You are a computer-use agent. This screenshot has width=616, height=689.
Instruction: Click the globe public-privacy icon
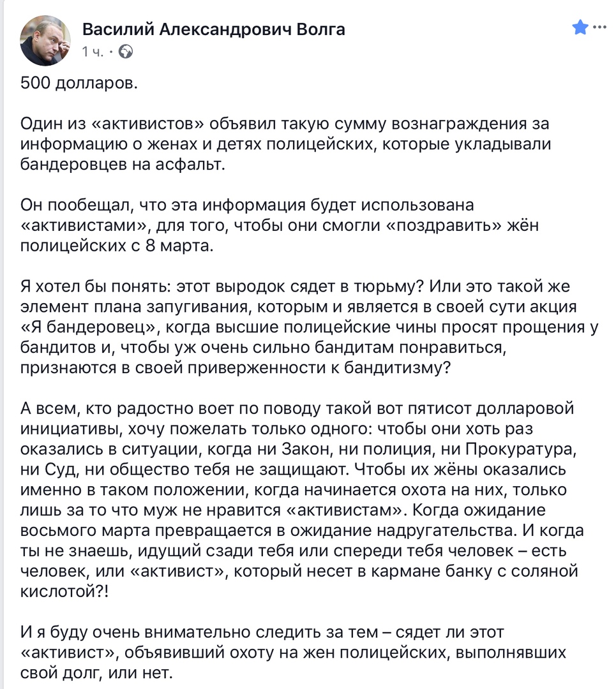126,52
